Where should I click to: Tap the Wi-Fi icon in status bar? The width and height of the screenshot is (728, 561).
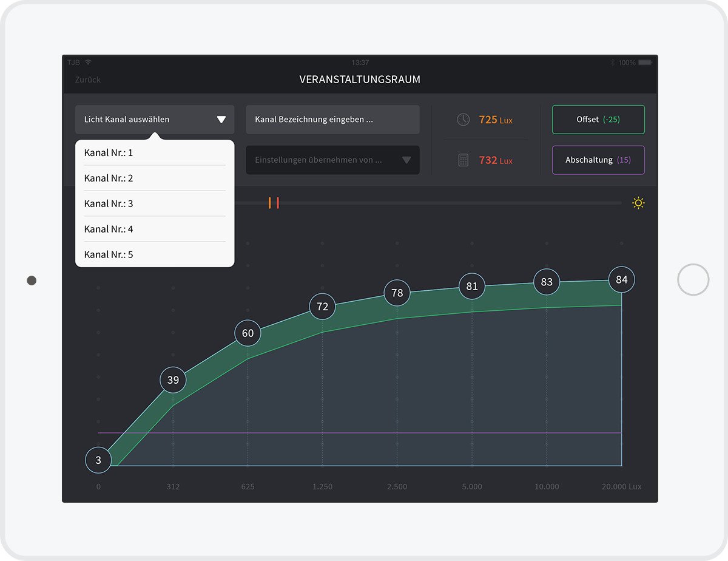pyautogui.click(x=89, y=63)
